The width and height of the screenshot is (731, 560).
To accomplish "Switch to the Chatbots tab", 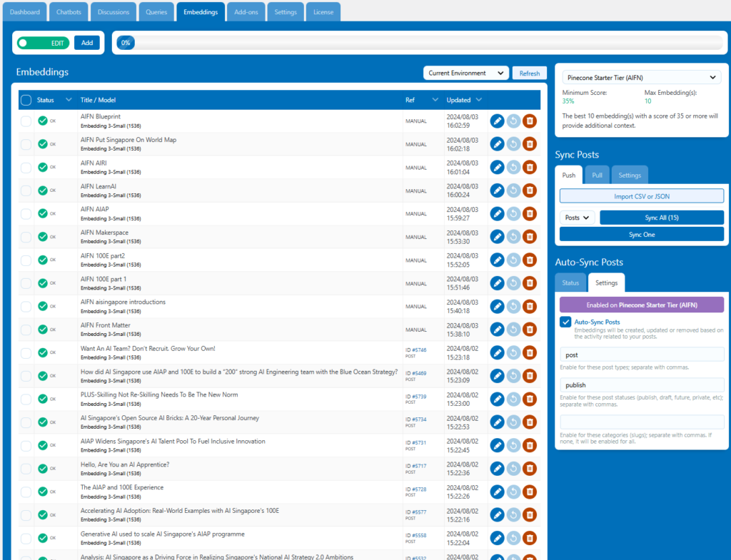I will pos(70,12).
